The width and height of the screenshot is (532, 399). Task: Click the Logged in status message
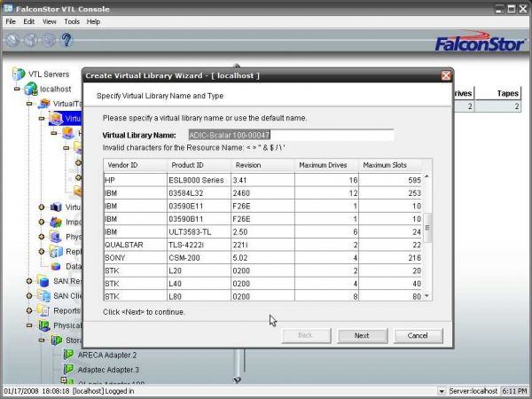tap(119, 391)
